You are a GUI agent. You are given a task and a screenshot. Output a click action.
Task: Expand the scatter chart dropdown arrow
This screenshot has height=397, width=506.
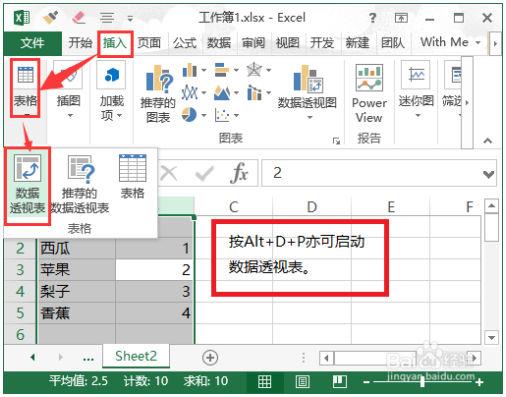click(x=236, y=115)
